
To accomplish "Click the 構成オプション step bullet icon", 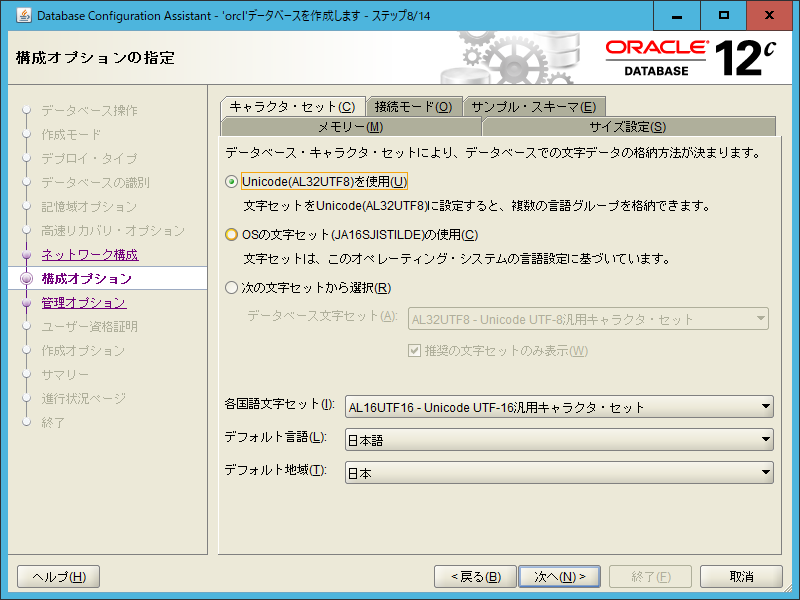I will pyautogui.click(x=27, y=279).
